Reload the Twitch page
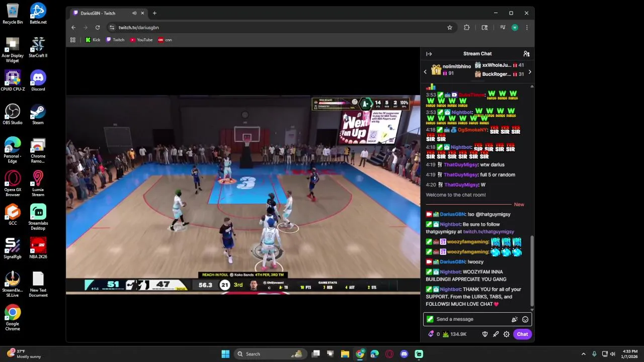 click(x=98, y=28)
